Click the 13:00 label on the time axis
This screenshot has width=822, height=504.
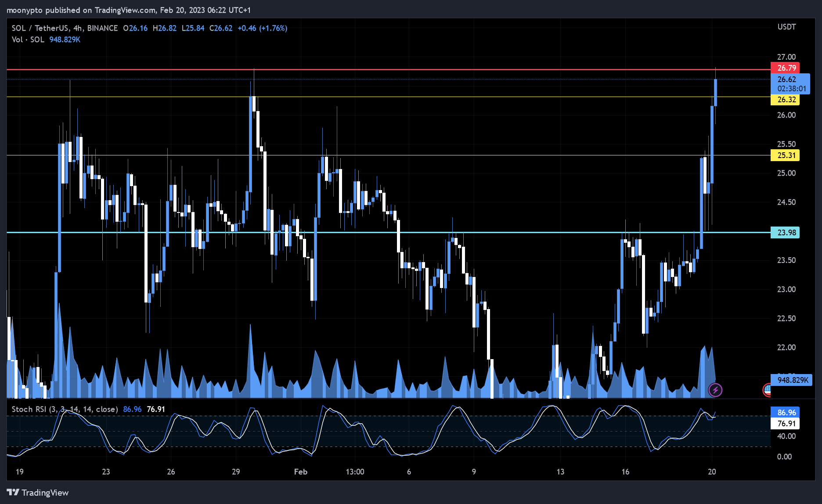pyautogui.click(x=355, y=472)
